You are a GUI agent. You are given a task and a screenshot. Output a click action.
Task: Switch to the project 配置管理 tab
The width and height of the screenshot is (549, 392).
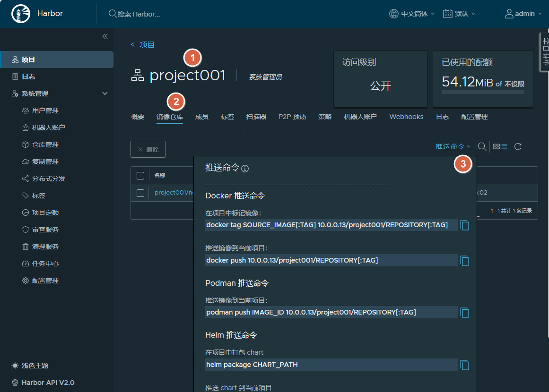point(474,117)
